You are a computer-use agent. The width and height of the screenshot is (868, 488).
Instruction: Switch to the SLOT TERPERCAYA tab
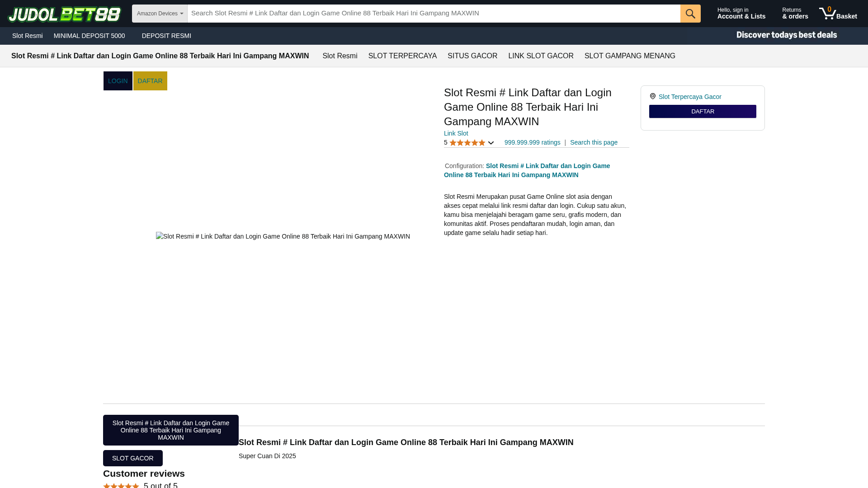tap(402, 56)
